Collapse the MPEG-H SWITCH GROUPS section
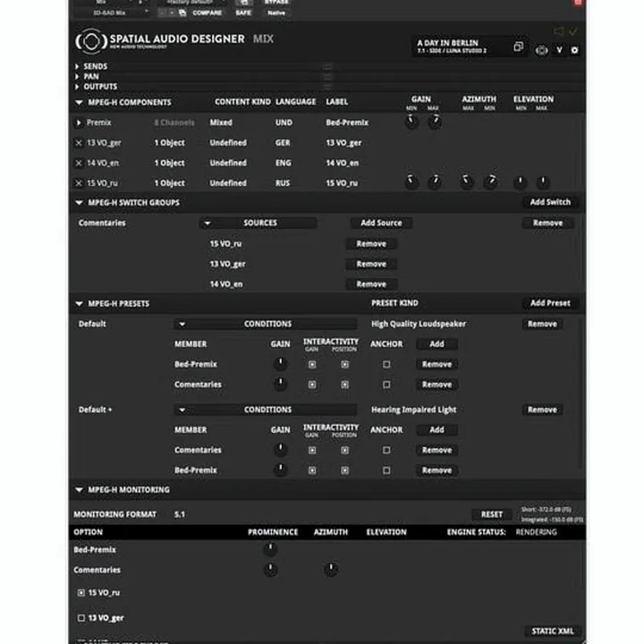 (79, 202)
